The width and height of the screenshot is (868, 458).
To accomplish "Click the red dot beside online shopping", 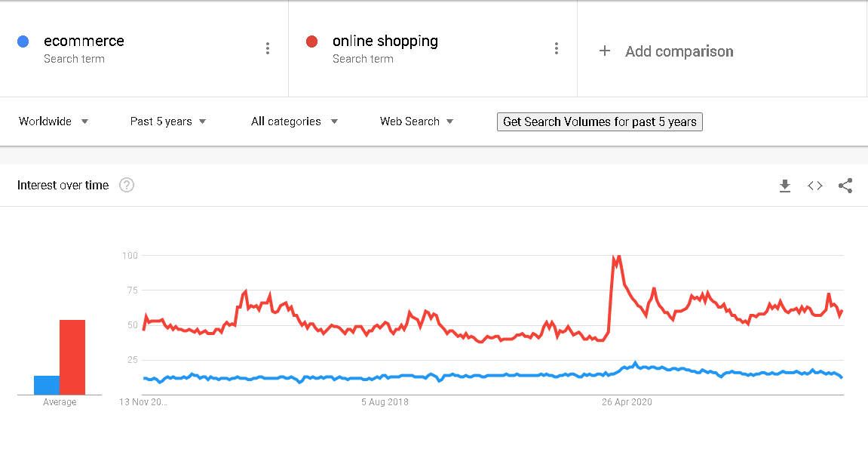I will click(x=311, y=41).
